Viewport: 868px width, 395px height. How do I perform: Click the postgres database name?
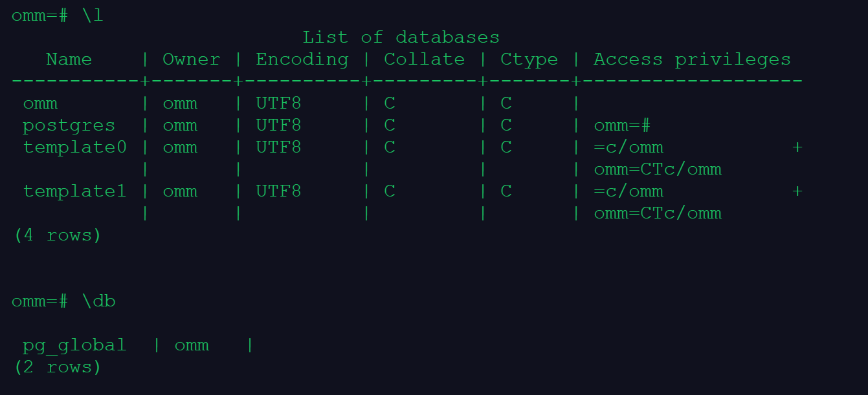click(69, 125)
